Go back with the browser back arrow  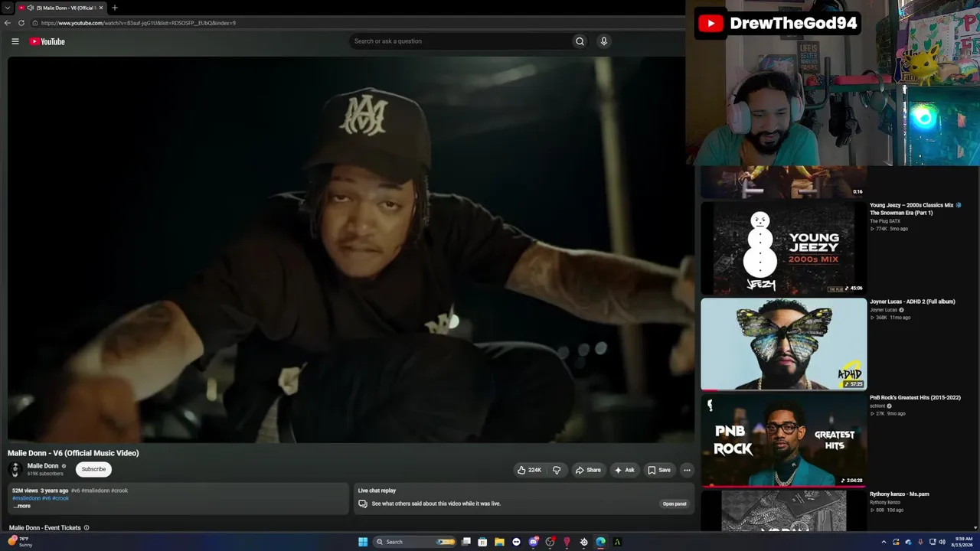pyautogui.click(x=8, y=23)
